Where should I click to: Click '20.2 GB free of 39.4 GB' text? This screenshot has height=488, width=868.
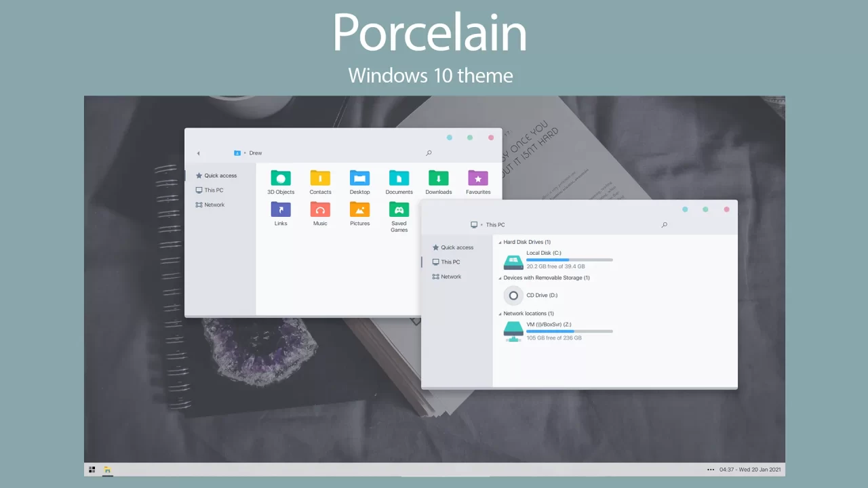pyautogui.click(x=555, y=266)
